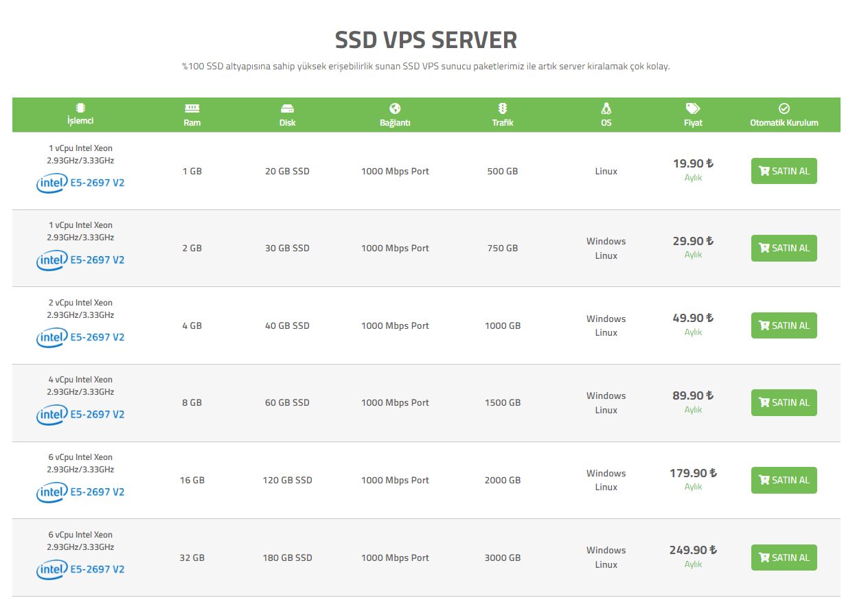Click the 179.90 ₺ price

click(693, 473)
